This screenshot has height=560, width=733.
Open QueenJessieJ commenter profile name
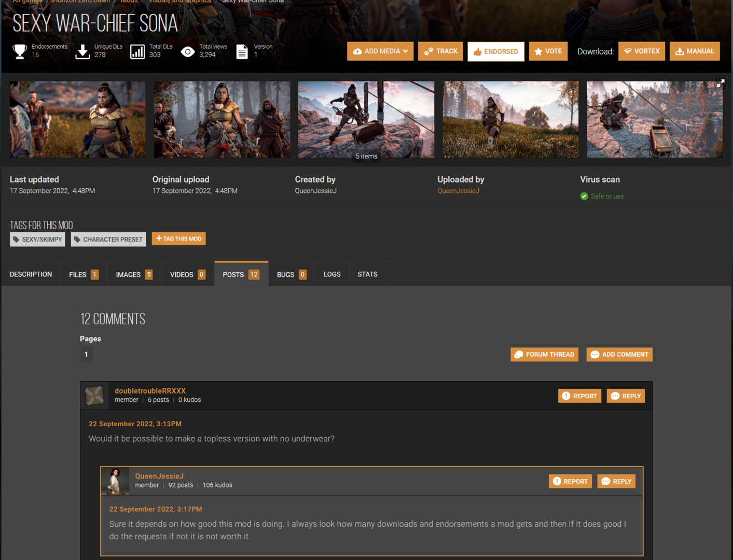tap(159, 476)
